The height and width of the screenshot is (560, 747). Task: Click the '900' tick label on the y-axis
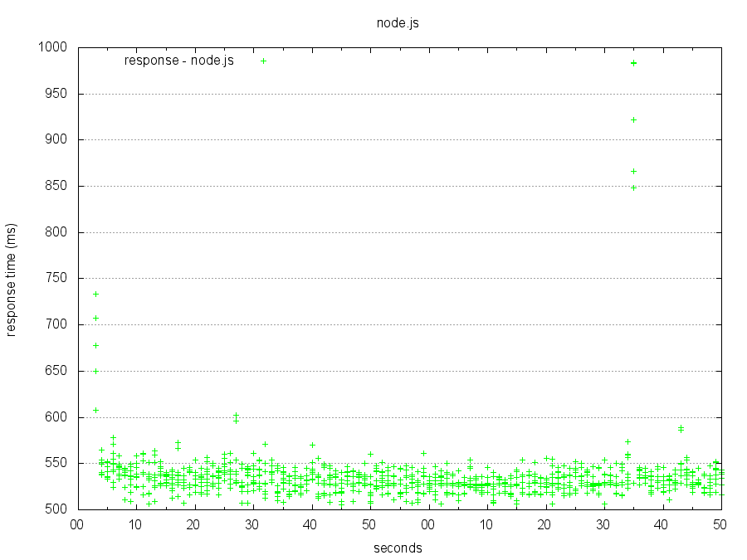(x=55, y=140)
